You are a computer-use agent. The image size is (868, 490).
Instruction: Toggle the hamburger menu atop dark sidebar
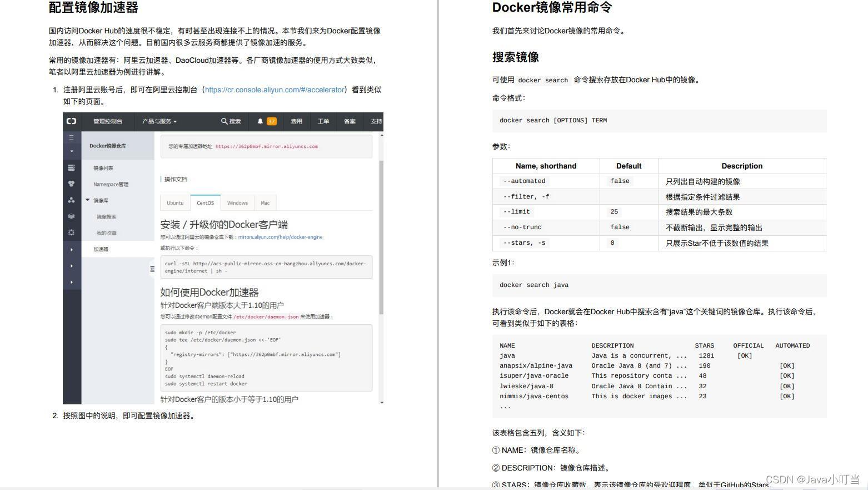pyautogui.click(x=71, y=137)
